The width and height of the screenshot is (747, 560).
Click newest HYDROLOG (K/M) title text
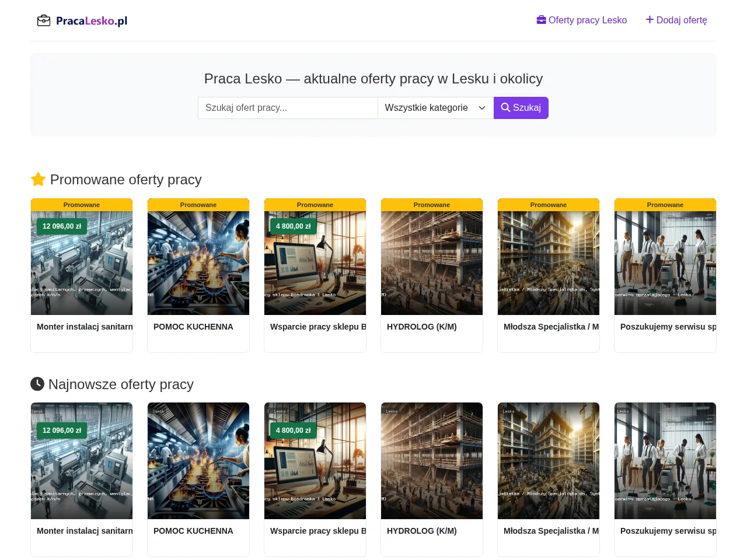coord(422,531)
